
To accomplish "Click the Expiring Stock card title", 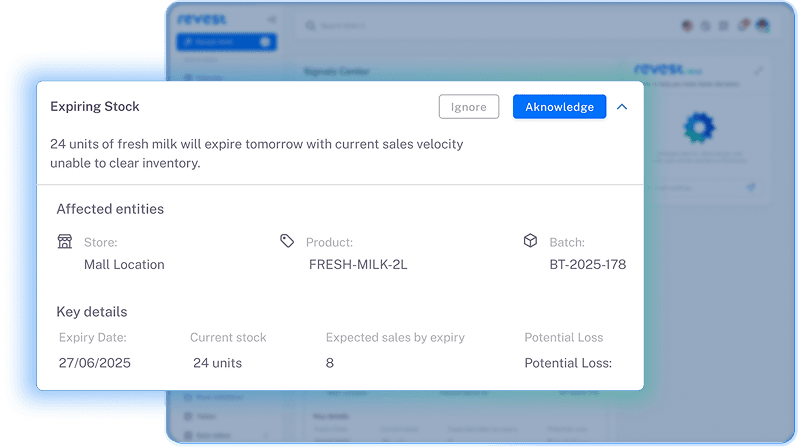I will click(x=95, y=107).
